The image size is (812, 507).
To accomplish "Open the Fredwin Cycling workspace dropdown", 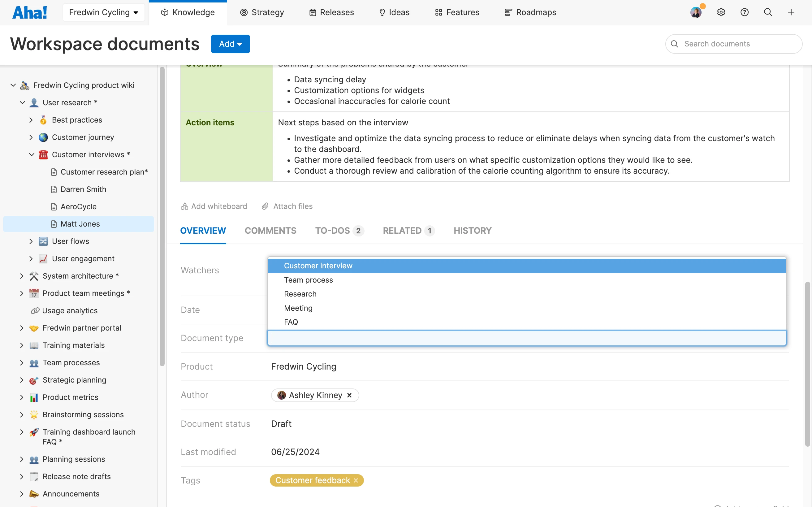I will point(104,12).
